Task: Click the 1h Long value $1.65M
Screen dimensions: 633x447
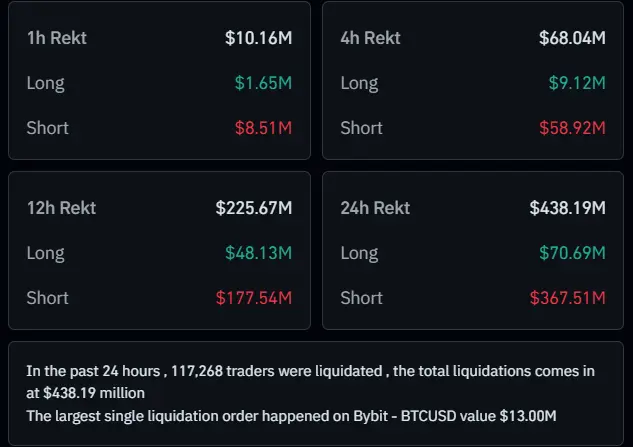Action: 264,83
